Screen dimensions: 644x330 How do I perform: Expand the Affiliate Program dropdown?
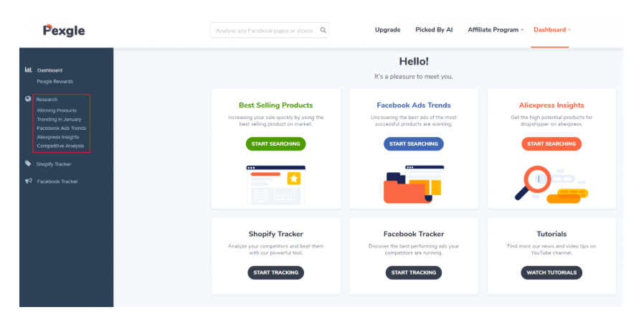point(496,30)
